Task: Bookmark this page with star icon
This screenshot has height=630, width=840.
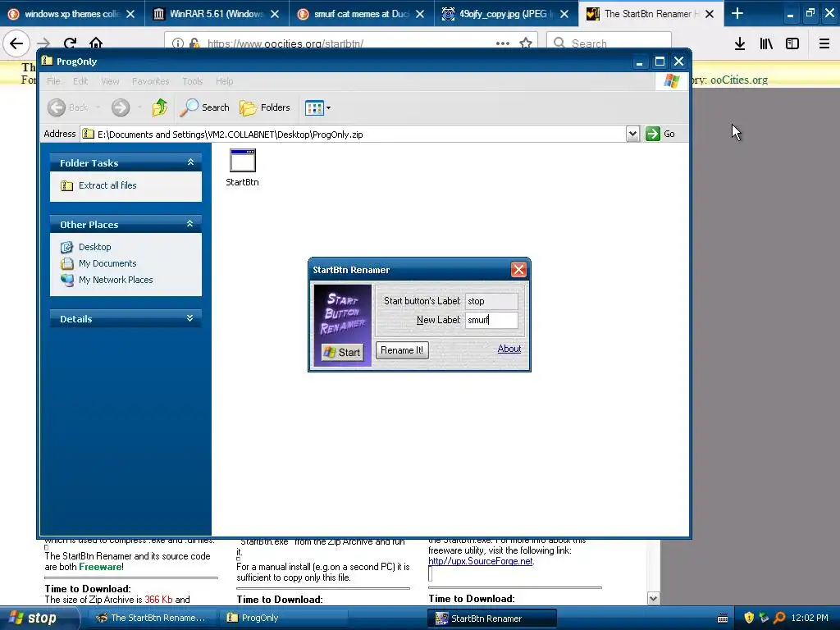Action: tap(526, 43)
